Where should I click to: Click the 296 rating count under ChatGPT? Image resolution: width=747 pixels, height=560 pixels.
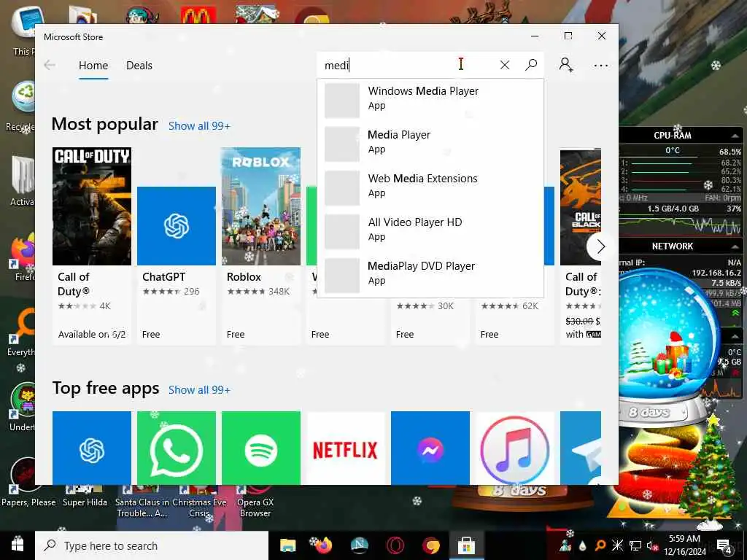(192, 292)
